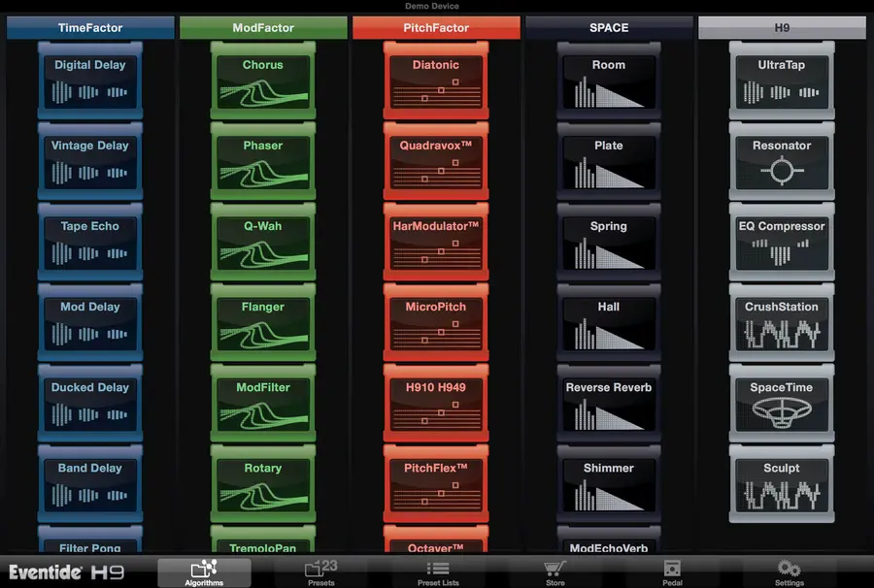Select the PitchFlex algorithm tile
The image size is (874, 588).
point(436,484)
